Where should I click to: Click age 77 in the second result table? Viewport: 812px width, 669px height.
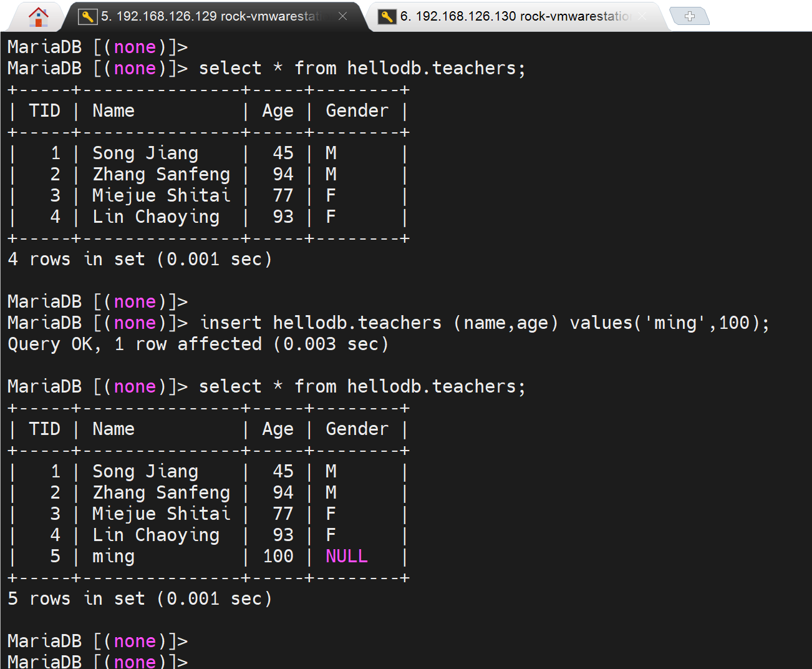(283, 514)
